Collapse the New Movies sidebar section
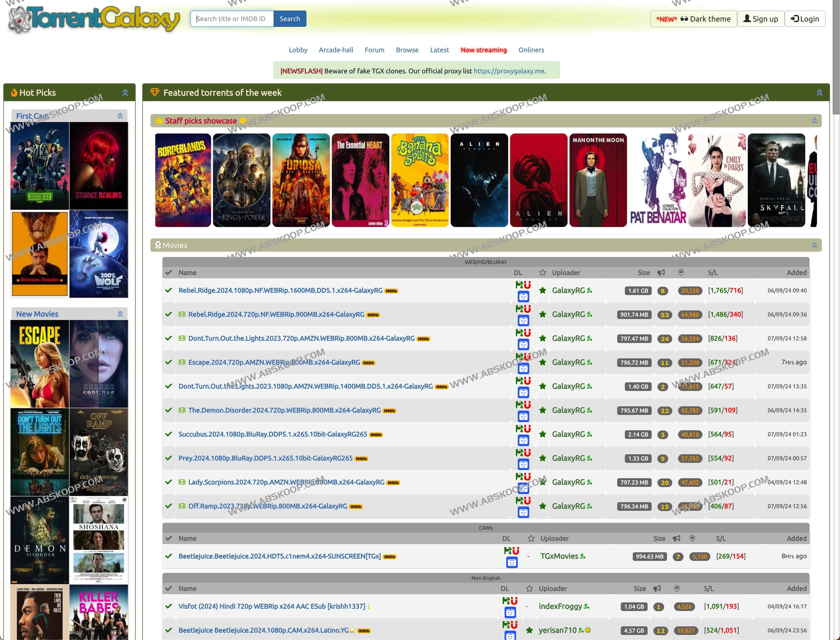This screenshot has width=840, height=640. 120,314
